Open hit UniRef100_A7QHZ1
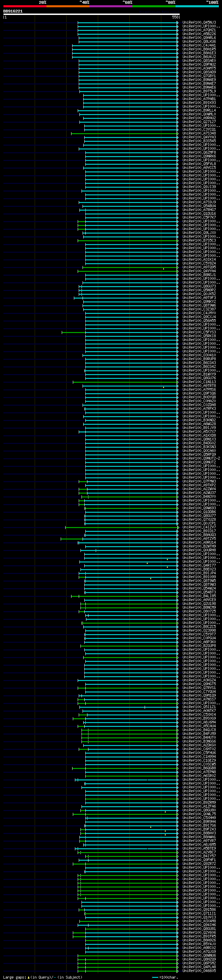The width and height of the screenshot is (222, 980). 199,30
